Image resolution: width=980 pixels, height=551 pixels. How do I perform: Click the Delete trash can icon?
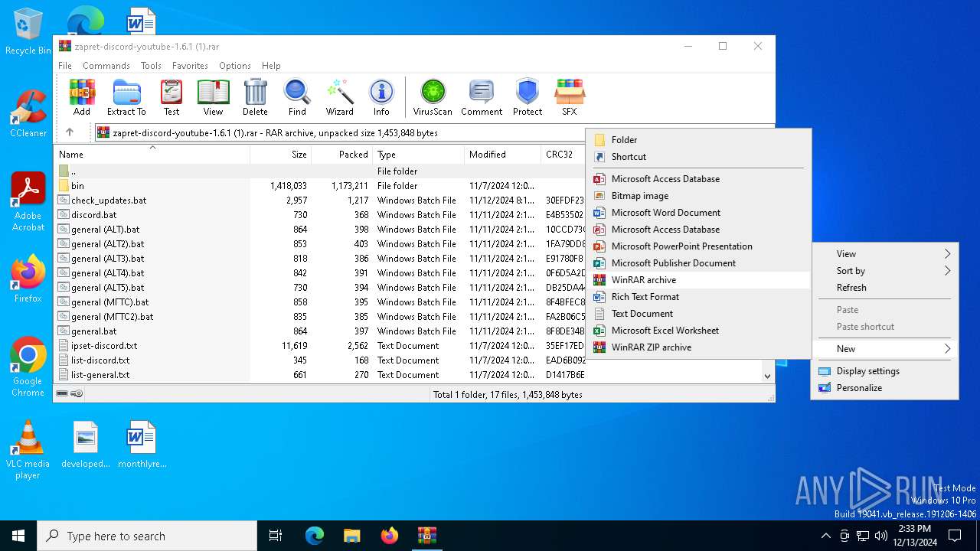tap(255, 97)
